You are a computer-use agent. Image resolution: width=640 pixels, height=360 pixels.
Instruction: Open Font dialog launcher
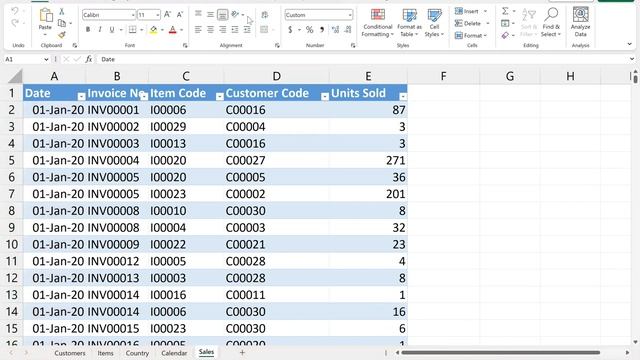click(185, 45)
